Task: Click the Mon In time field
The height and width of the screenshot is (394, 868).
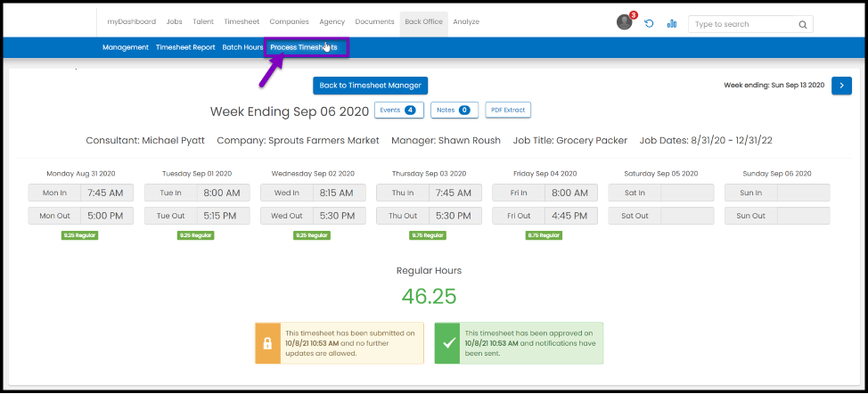Action: [x=107, y=193]
